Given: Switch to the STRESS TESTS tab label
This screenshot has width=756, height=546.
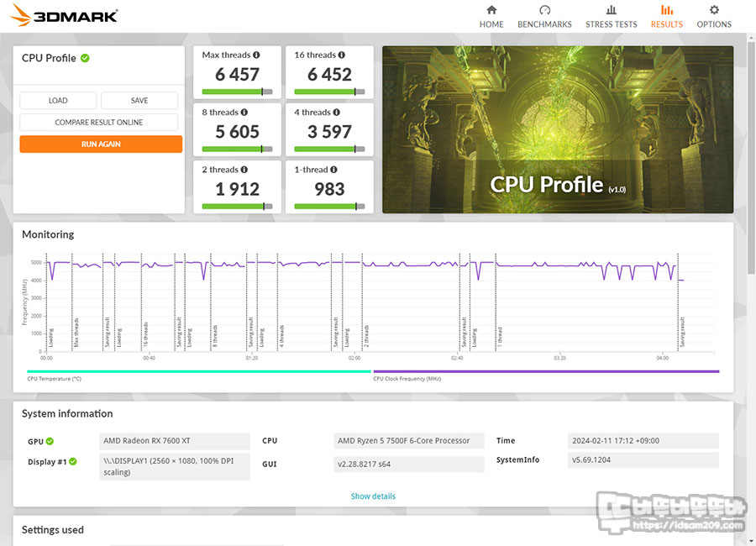Looking at the screenshot, I should click(x=611, y=24).
